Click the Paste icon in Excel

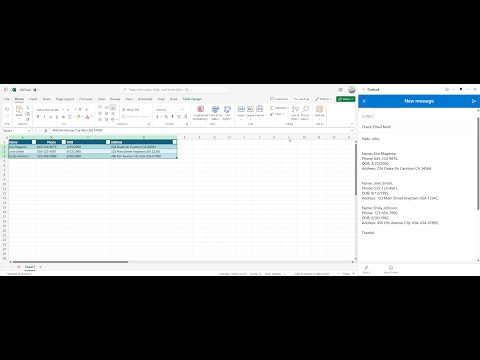coord(19,110)
